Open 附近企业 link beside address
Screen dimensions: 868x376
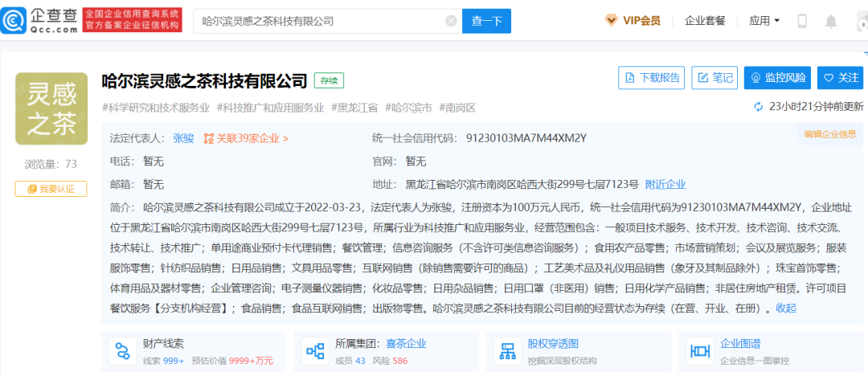pos(665,184)
